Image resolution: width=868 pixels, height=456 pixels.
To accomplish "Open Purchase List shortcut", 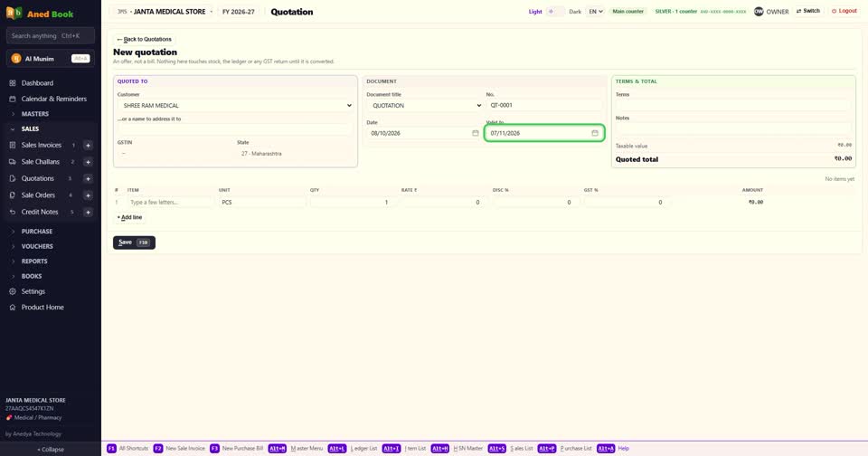I will pos(565,448).
